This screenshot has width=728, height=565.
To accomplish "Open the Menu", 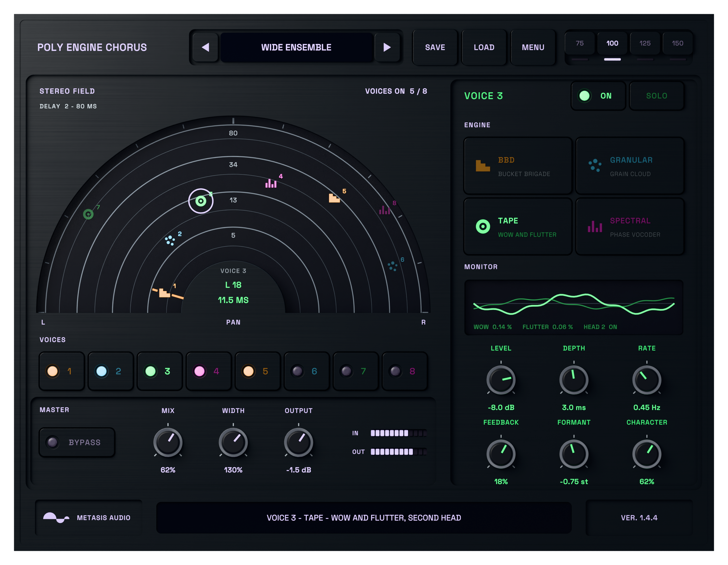I will pyautogui.click(x=533, y=47).
